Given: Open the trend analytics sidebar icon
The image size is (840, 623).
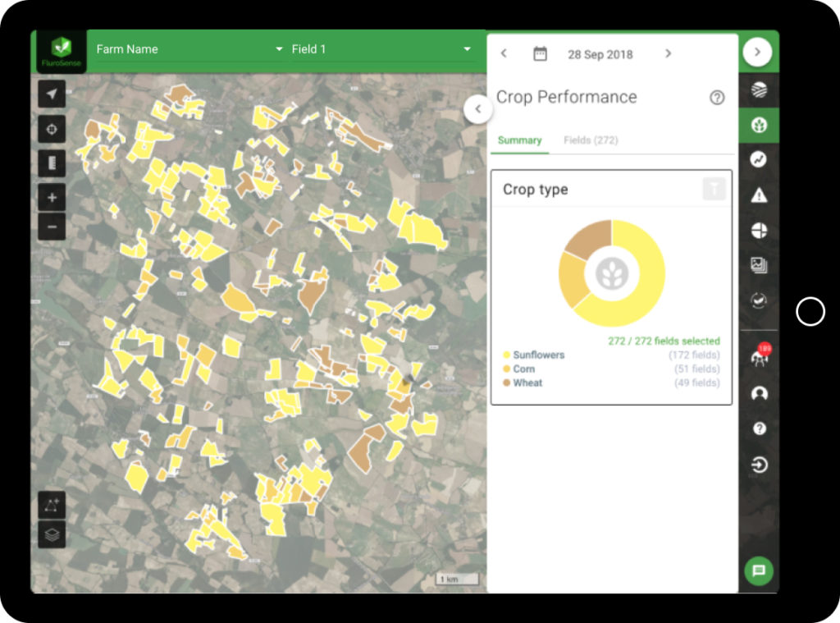Looking at the screenshot, I should 759,159.
